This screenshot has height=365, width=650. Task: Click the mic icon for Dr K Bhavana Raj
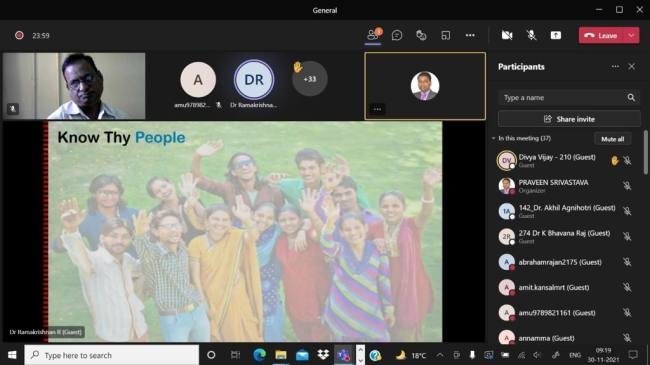(x=627, y=236)
